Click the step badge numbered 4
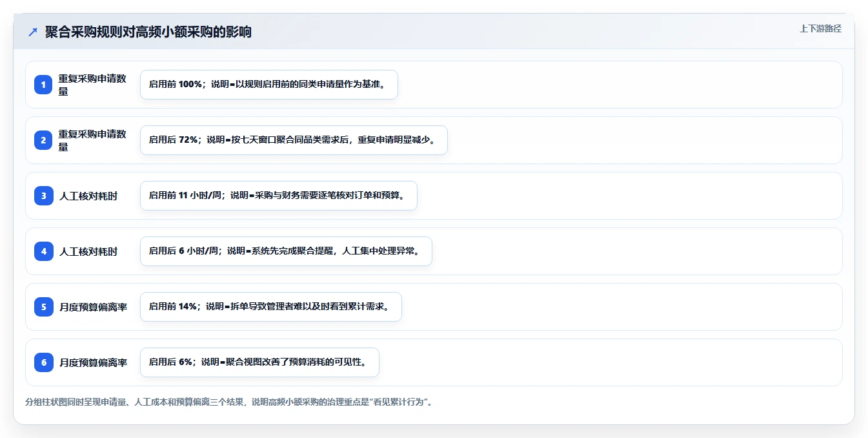Viewport: 868px width, 438px height. click(44, 251)
